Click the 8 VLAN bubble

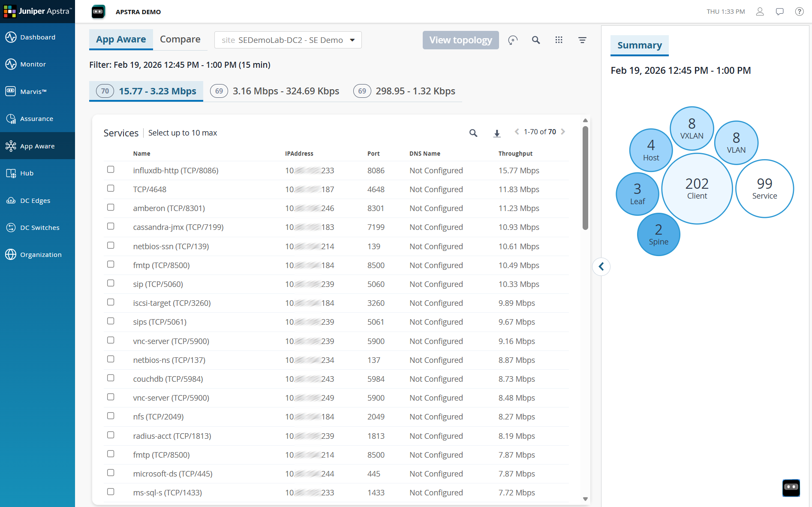[x=737, y=142]
